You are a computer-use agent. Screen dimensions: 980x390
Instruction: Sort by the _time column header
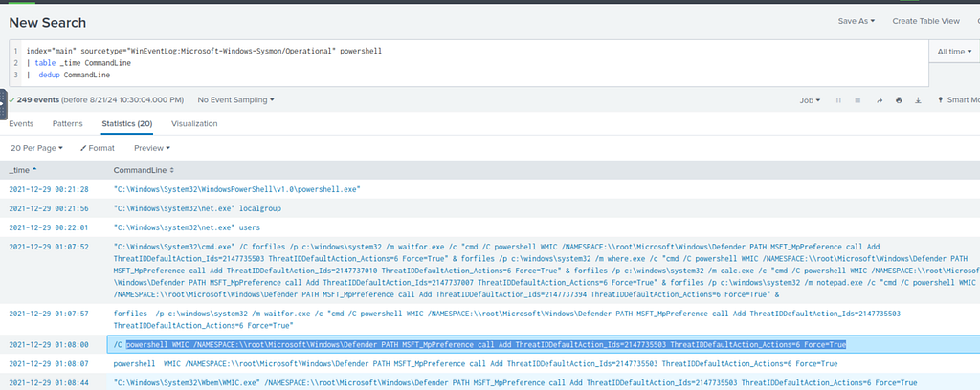[23, 170]
